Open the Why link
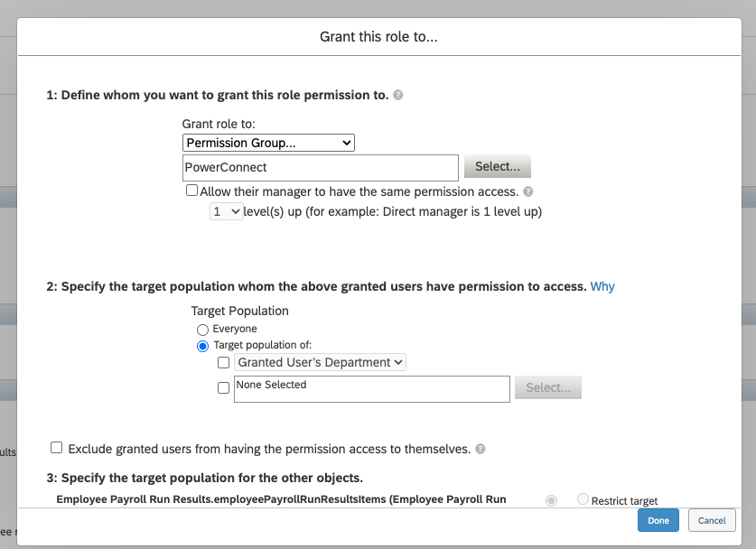This screenshot has height=549, width=756. [602, 286]
